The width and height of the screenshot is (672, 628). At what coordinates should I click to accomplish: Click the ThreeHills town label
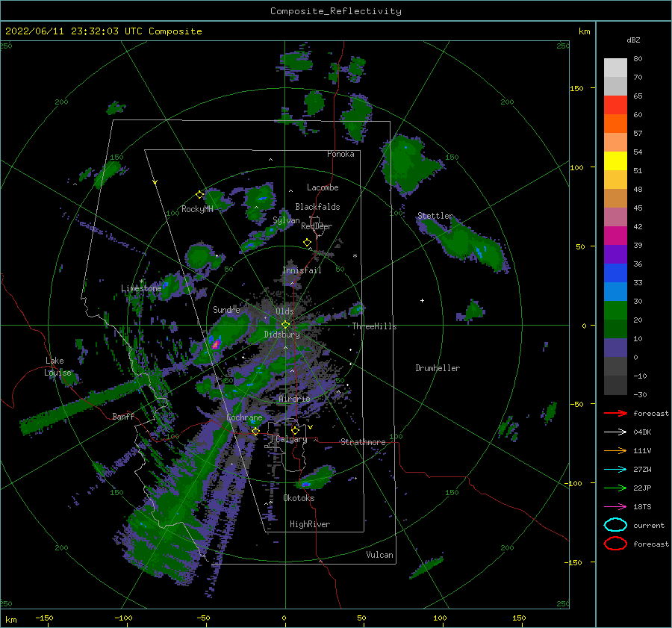point(374,326)
